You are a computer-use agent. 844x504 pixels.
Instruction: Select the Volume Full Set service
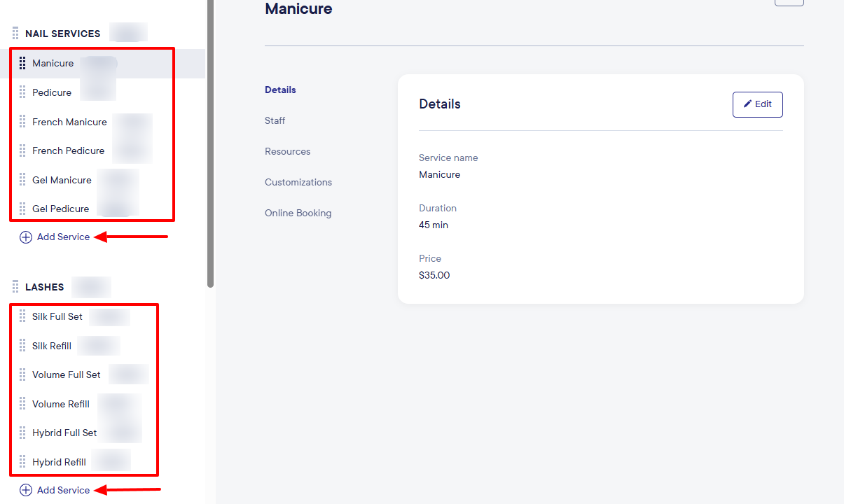[66, 374]
